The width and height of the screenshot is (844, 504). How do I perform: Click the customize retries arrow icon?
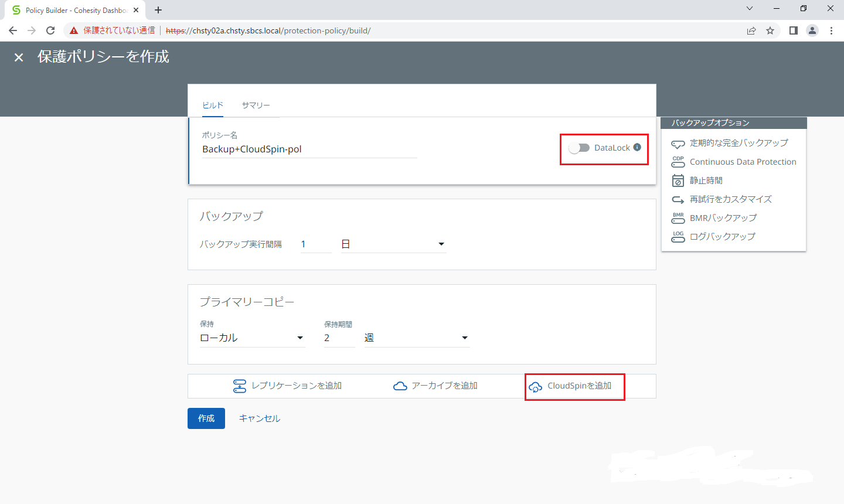(x=678, y=199)
